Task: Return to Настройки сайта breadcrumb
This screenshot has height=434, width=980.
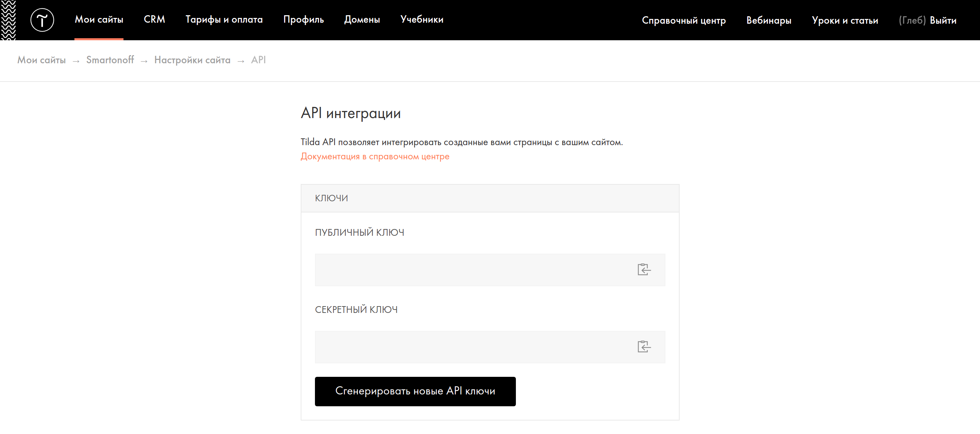Action: click(x=192, y=60)
